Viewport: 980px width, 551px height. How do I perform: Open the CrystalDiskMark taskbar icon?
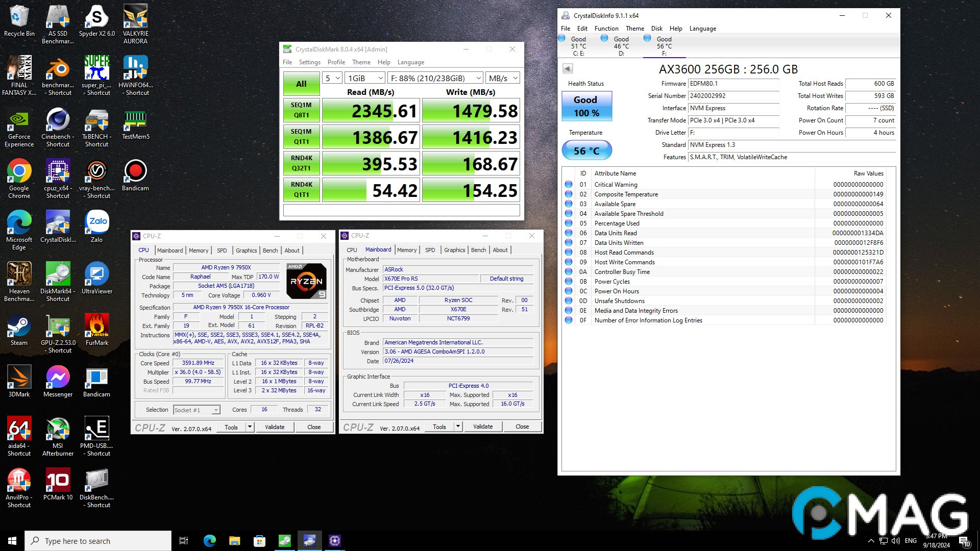284,541
